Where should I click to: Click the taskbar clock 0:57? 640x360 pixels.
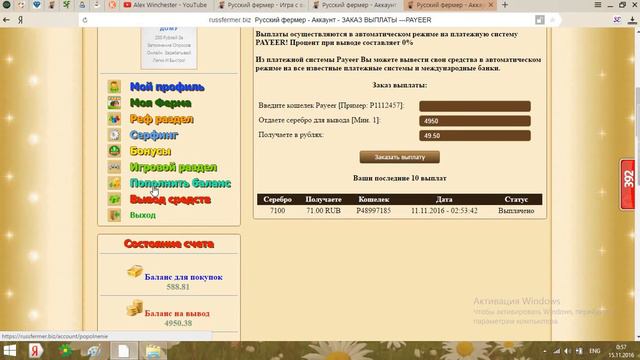(x=621, y=347)
